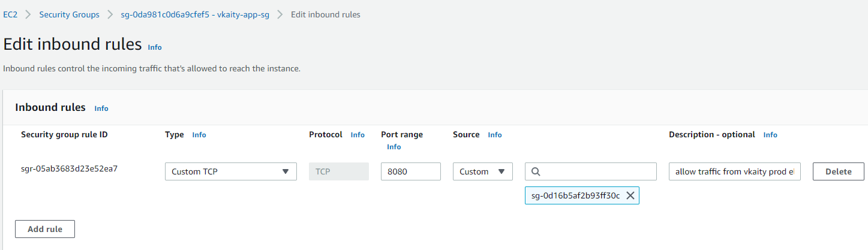Click the Add rule button
This screenshot has height=250, width=868.
[x=45, y=229]
